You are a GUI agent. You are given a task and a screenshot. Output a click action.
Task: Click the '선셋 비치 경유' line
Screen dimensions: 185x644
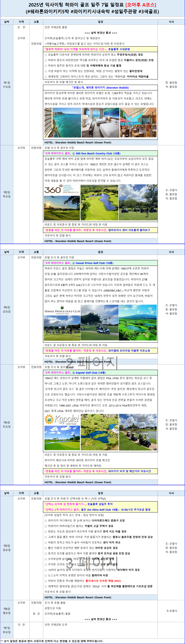(x=81, y=565)
